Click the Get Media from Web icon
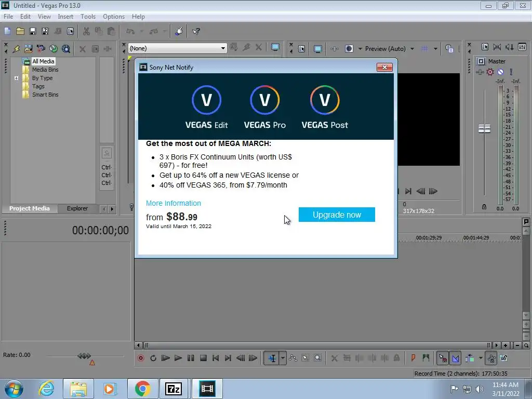This screenshot has height=399, width=532. [66, 49]
